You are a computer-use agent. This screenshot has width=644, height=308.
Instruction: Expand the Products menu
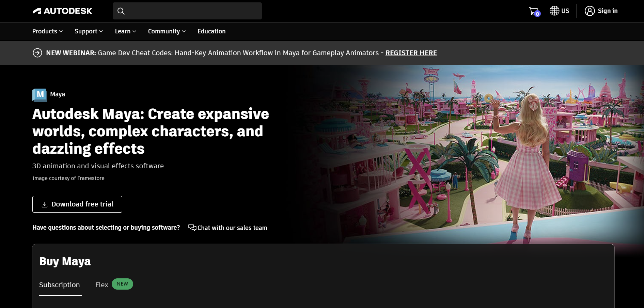[47, 31]
